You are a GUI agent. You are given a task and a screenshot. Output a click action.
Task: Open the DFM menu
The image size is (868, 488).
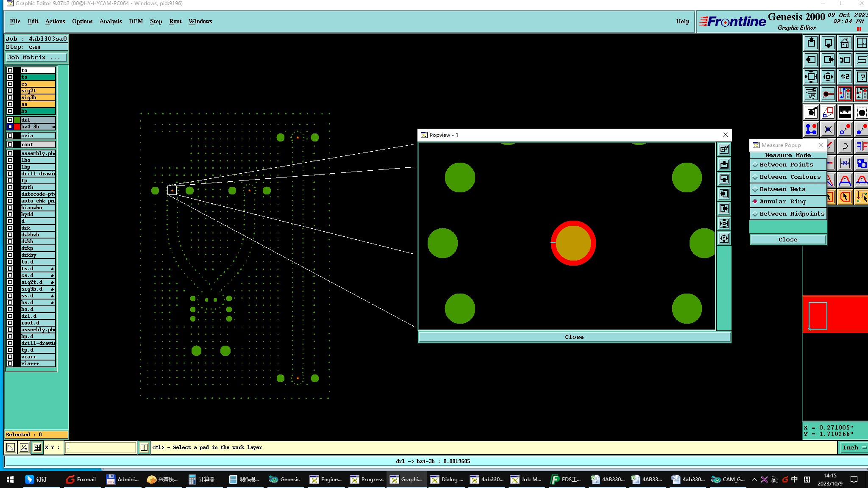pos(136,21)
